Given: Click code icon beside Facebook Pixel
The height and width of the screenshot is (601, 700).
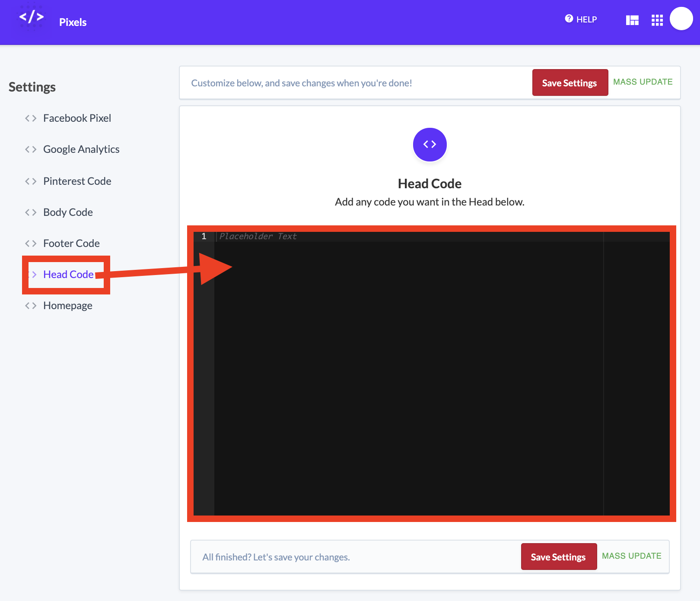Looking at the screenshot, I should (31, 118).
